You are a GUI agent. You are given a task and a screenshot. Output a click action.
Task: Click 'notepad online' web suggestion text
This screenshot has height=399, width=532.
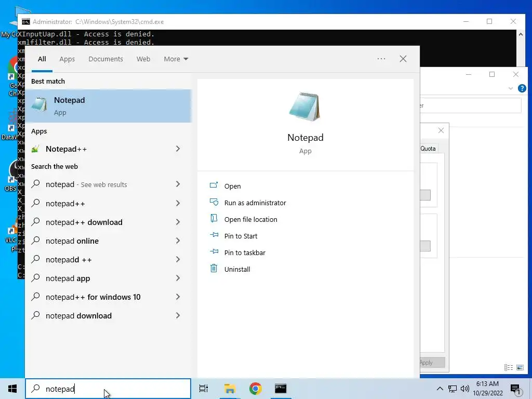[x=72, y=241]
